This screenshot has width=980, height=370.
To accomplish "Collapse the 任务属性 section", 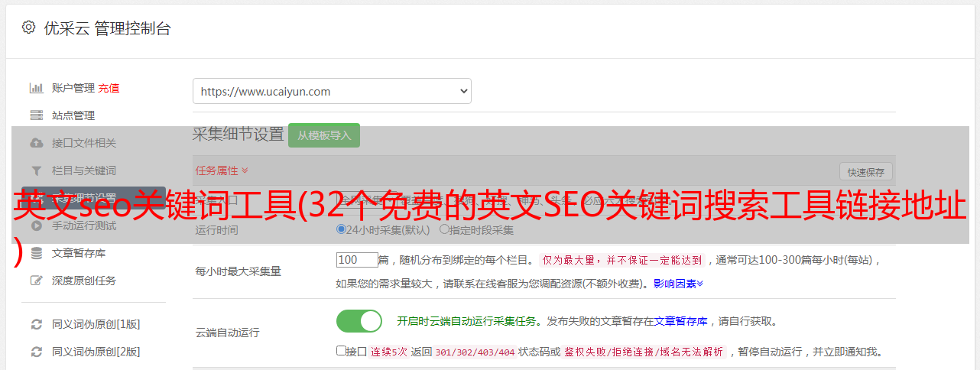I will tap(222, 170).
